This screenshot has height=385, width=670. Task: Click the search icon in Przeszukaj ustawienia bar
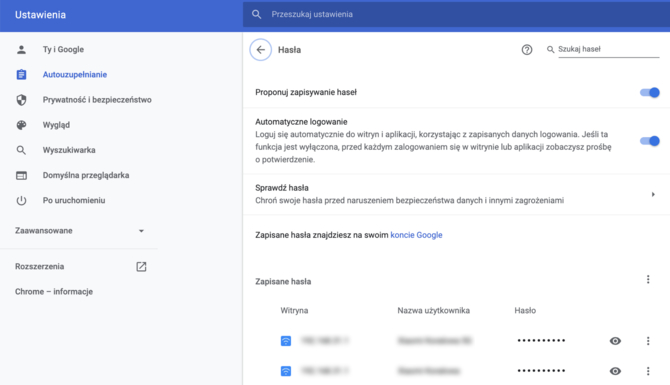(x=256, y=15)
